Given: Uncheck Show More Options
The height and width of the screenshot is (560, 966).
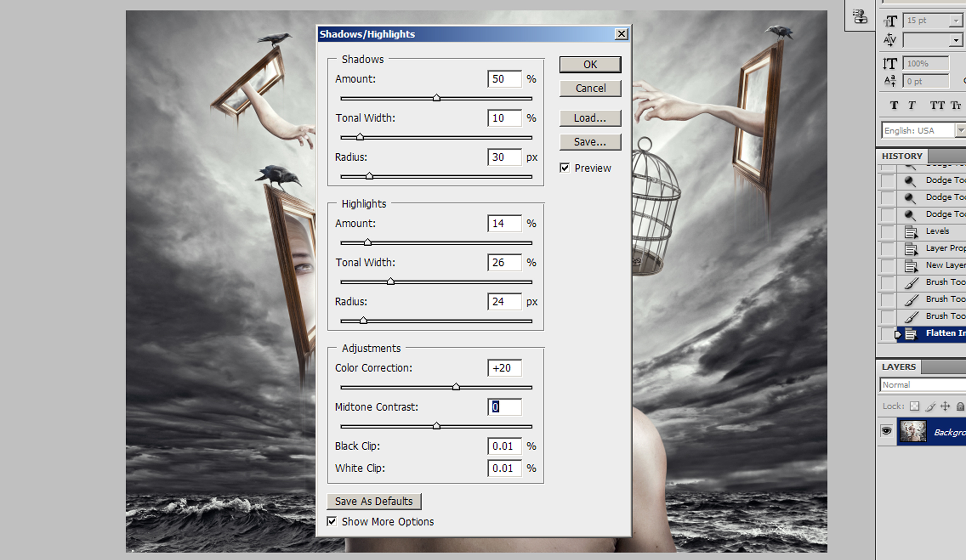Looking at the screenshot, I should [x=332, y=521].
